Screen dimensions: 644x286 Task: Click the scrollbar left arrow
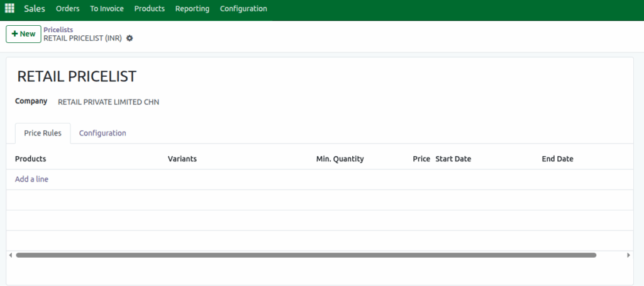[x=10, y=255]
